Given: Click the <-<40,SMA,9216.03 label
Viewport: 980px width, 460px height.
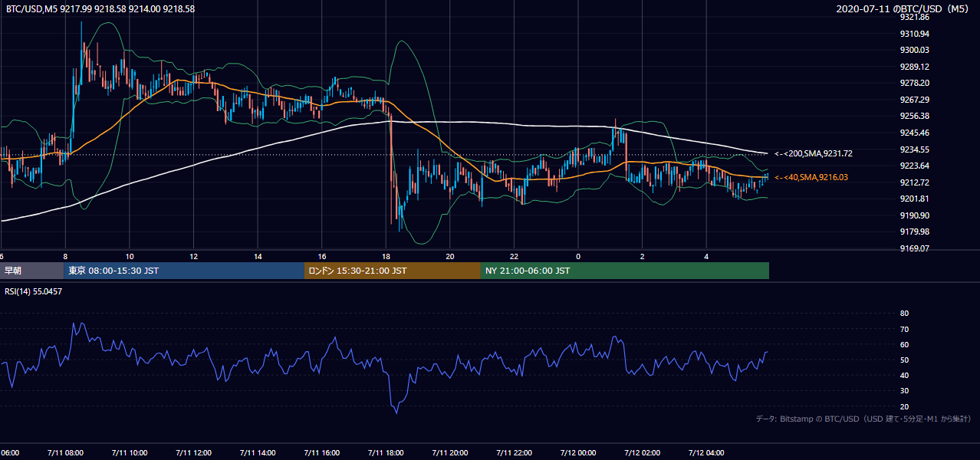Looking at the screenshot, I should (x=811, y=178).
